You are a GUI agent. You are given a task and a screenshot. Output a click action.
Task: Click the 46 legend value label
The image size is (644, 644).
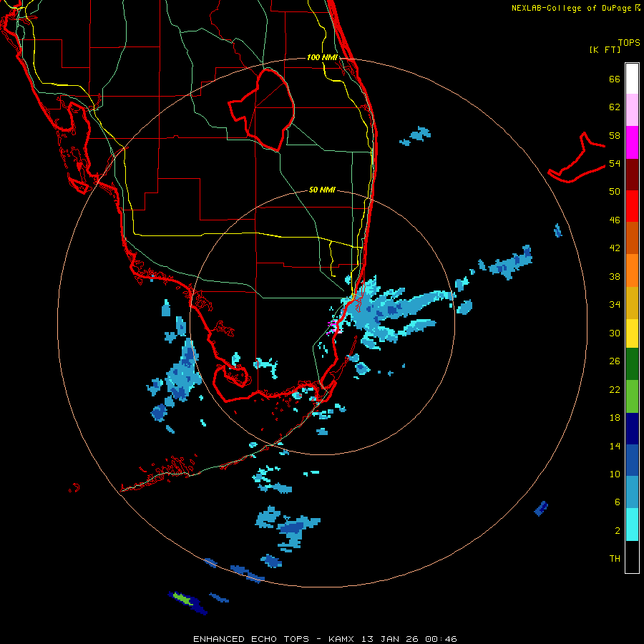(615, 220)
